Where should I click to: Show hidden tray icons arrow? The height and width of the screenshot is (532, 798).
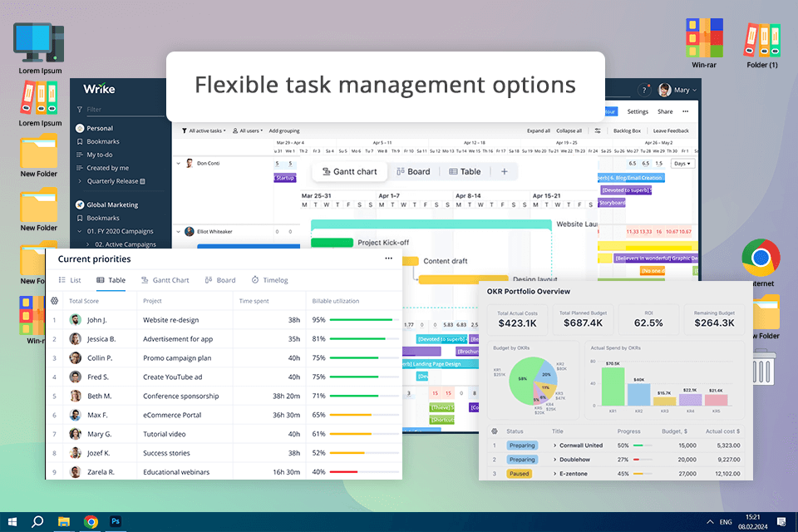pos(710,522)
